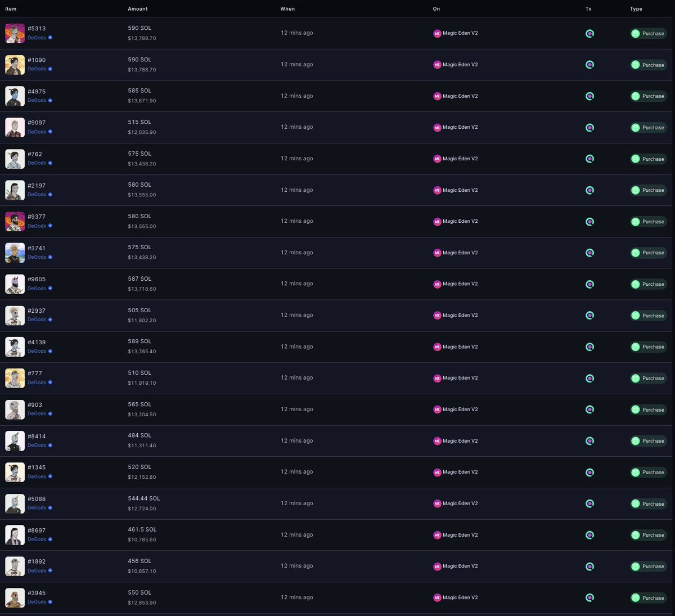Click the When column header
Screen dimensions: 675x616
click(x=287, y=9)
